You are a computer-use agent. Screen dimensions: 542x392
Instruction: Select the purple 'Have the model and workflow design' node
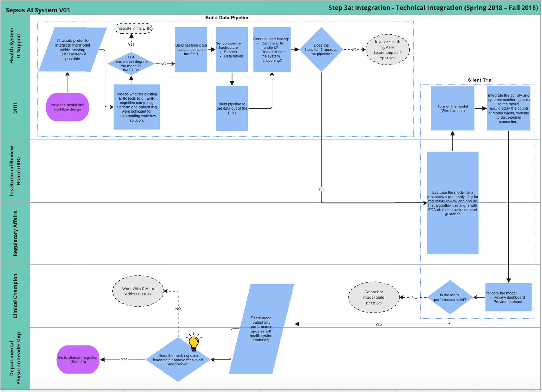tap(67, 107)
